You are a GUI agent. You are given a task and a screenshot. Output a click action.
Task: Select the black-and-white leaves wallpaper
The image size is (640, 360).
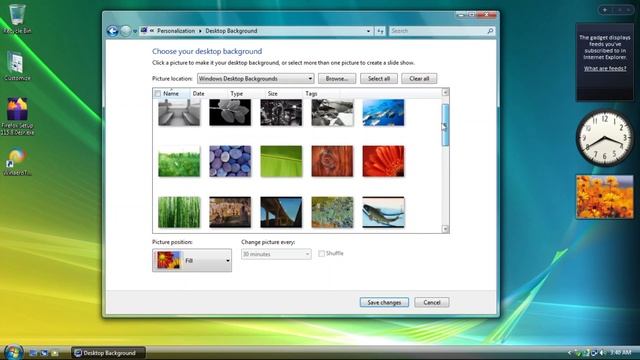click(x=230, y=112)
